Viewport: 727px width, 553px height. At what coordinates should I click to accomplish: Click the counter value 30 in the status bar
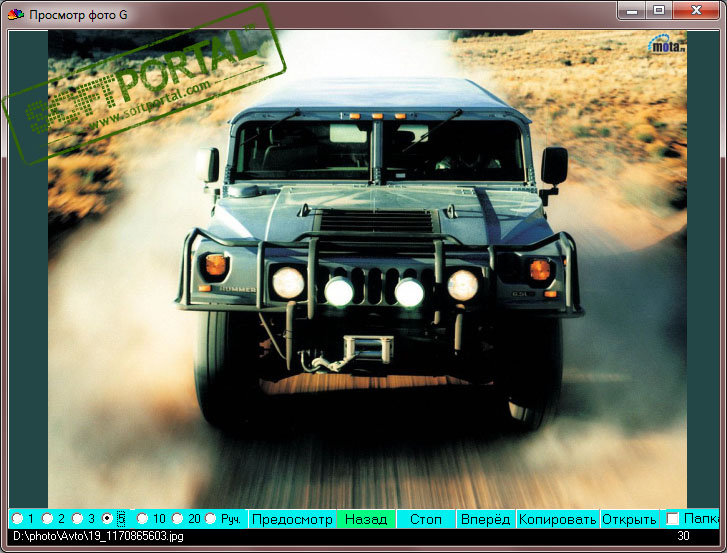click(683, 536)
